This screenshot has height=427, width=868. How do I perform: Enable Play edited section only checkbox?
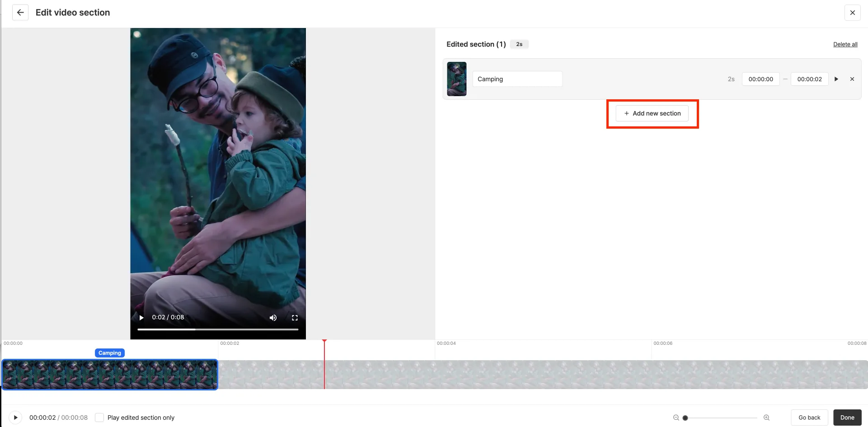point(99,418)
